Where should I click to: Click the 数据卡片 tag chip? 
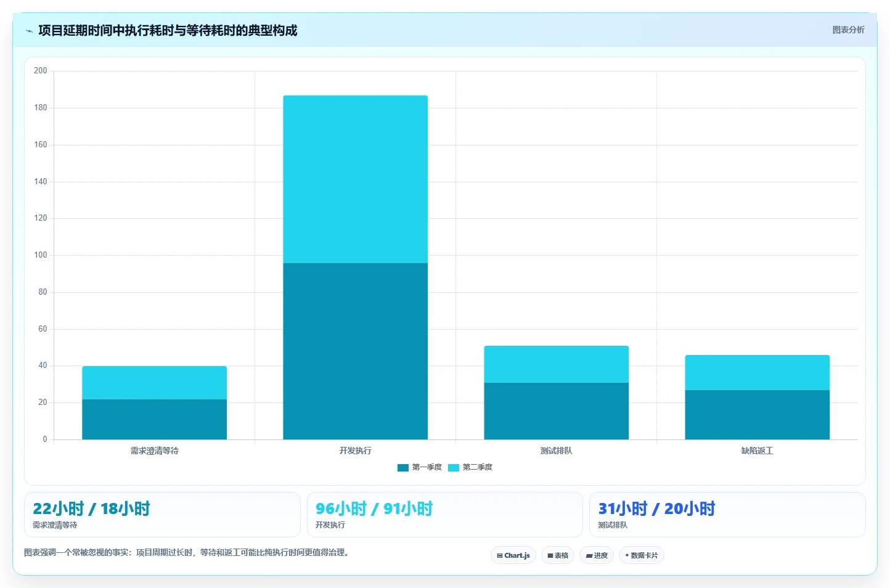[x=642, y=555]
